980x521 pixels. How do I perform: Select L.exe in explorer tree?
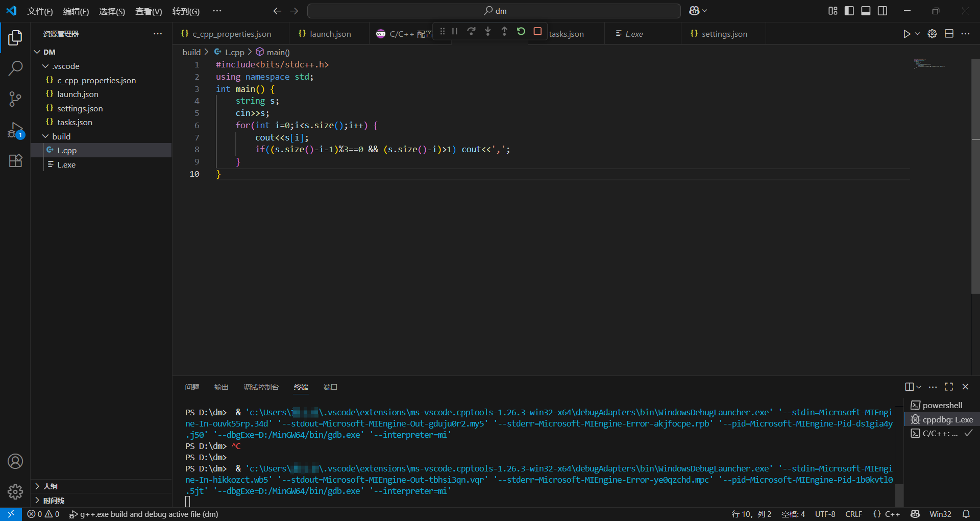tap(101, 164)
